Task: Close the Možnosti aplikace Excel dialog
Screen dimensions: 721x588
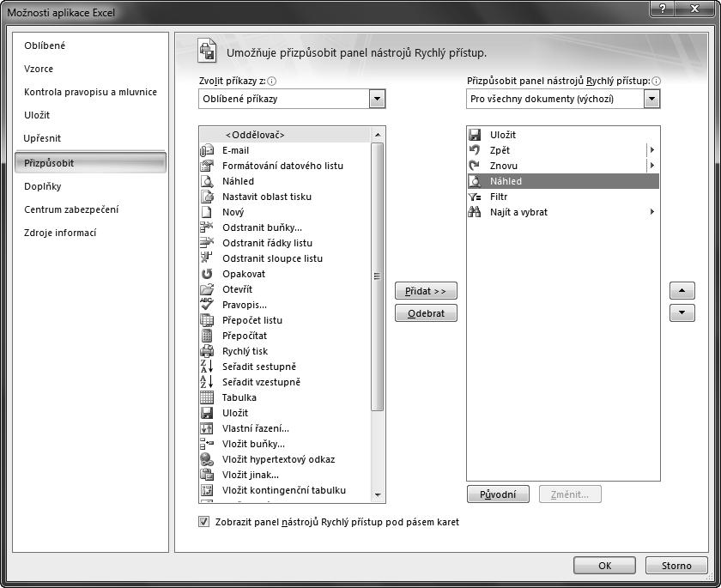Action: coord(694,9)
